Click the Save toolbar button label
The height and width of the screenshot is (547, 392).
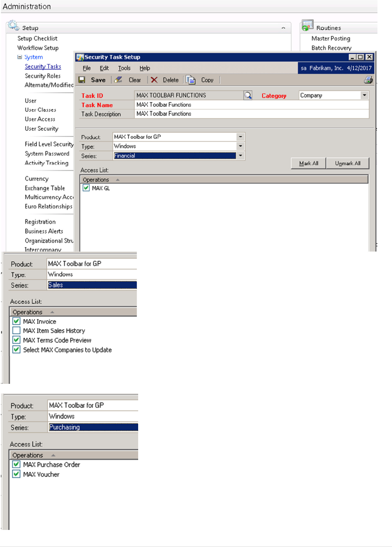(98, 80)
